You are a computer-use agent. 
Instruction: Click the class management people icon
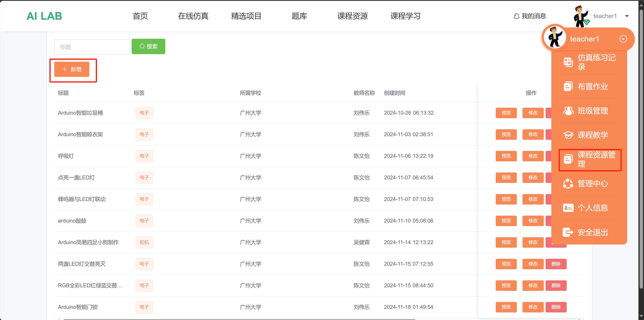tap(568, 111)
